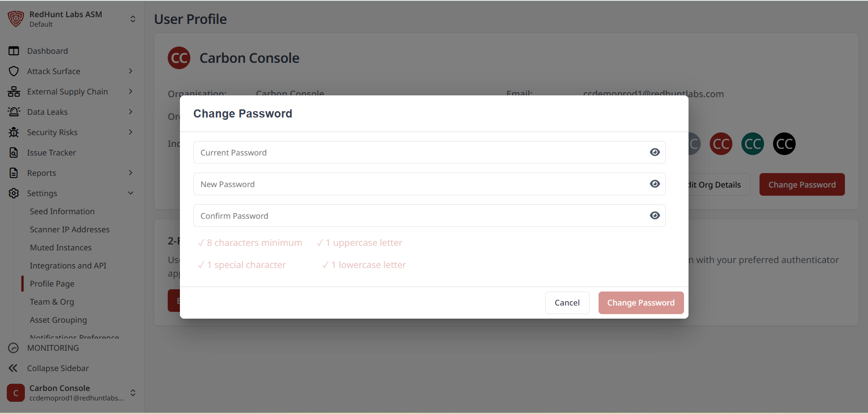Image resolution: width=868 pixels, height=414 pixels.
Task: Click the Collapse Sidebar double-arrow icon
Action: pos(13,368)
